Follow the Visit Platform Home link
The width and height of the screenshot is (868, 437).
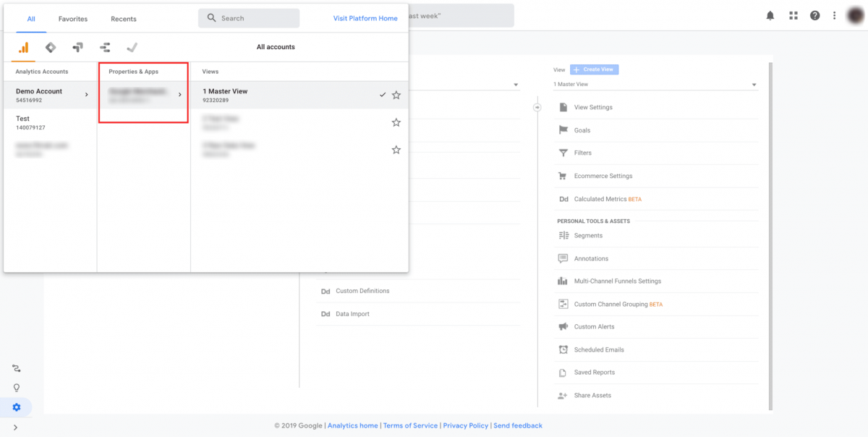tap(365, 18)
